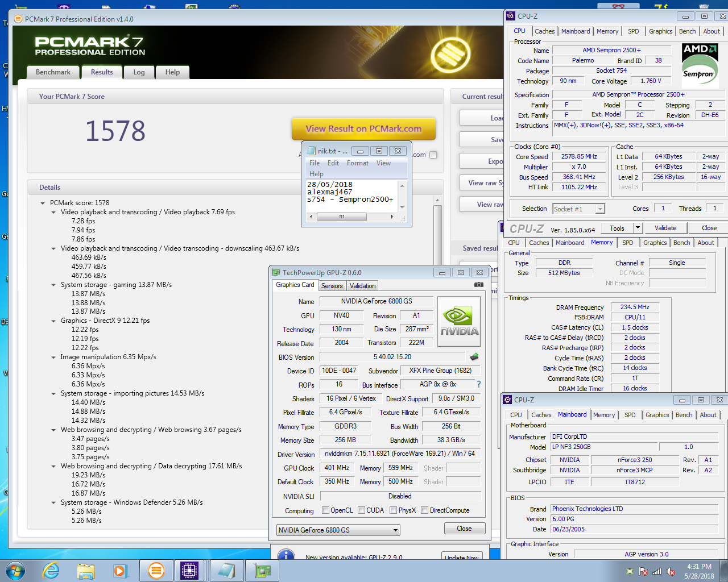The height and width of the screenshot is (582, 728).
Task: Open the Socket #1 selection dropdown in CPU-Z
Action: pos(578,209)
